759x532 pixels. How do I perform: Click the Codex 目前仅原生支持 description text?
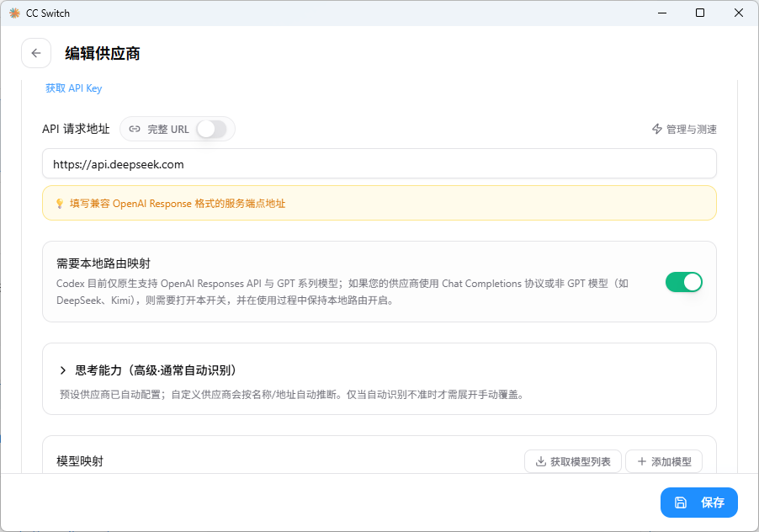[342, 292]
